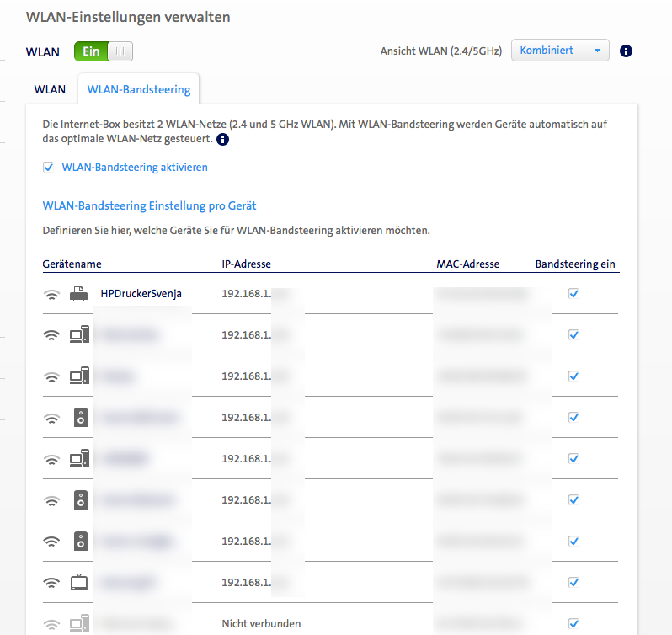The width and height of the screenshot is (672, 635).
Task: Click info icon beside Kombiniert dropdown
Action: coord(626,51)
